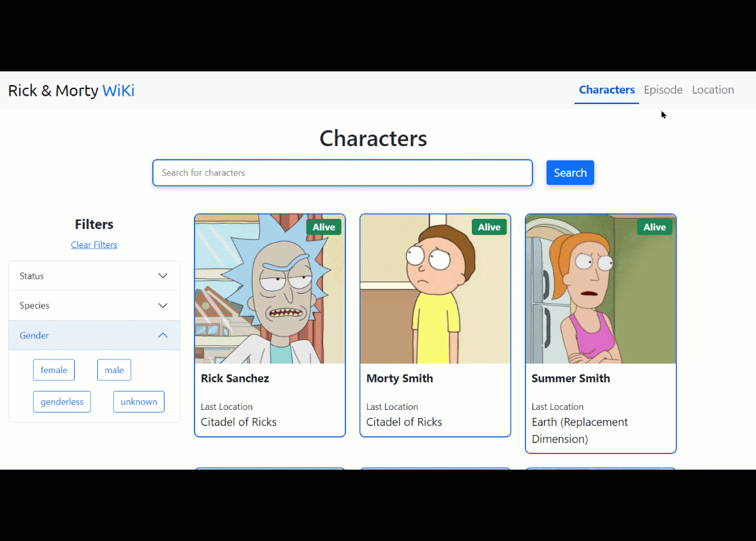Select the Morty Smith name text
The image size is (756, 541).
click(400, 379)
